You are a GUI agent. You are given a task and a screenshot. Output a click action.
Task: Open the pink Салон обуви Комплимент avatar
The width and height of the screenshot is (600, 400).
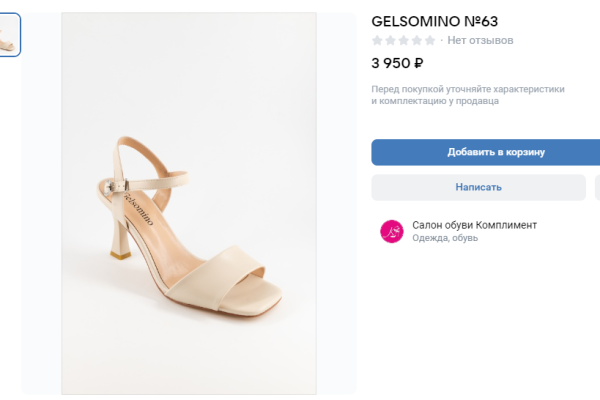coord(391,231)
